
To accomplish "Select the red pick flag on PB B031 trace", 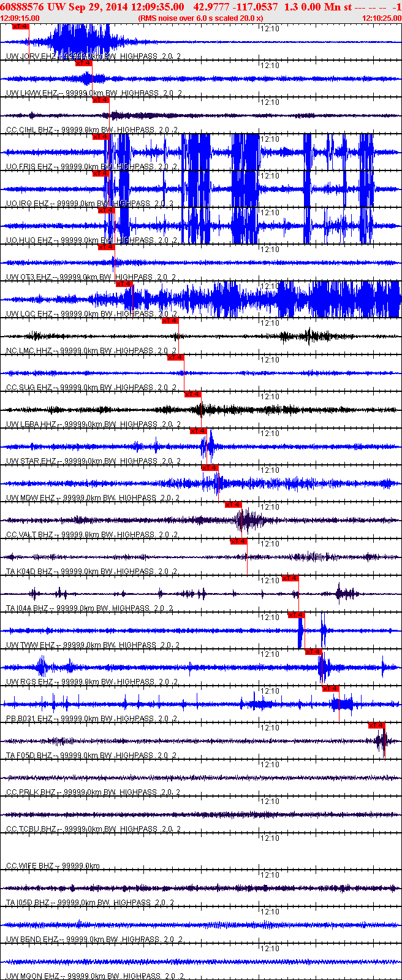I will click(x=330, y=689).
